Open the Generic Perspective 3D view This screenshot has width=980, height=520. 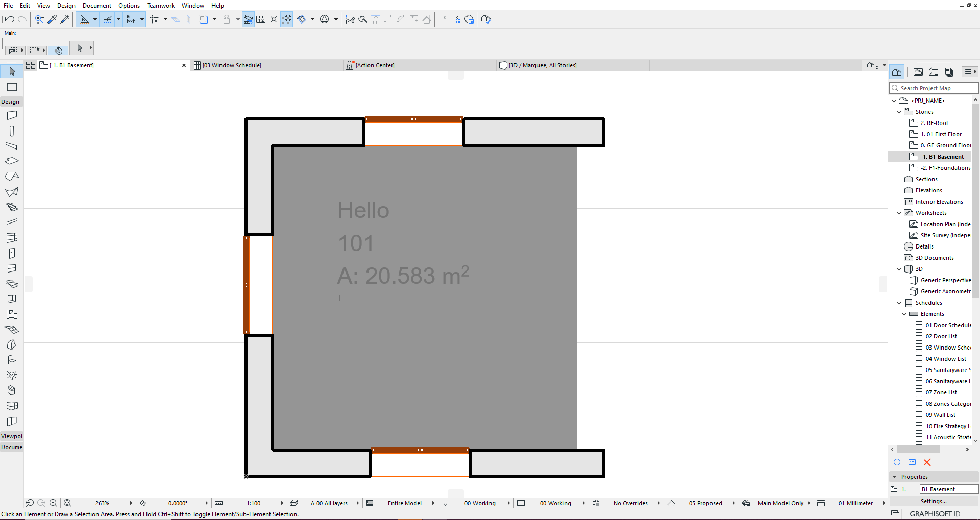click(940, 280)
